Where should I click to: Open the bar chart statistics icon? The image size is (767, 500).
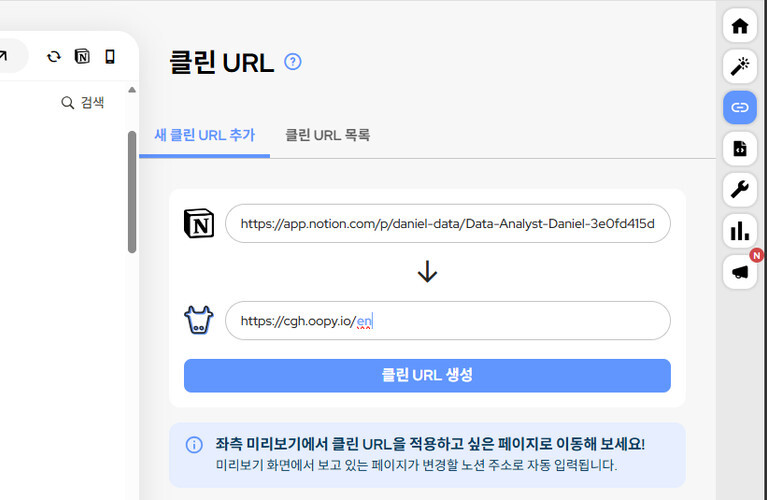click(x=740, y=230)
